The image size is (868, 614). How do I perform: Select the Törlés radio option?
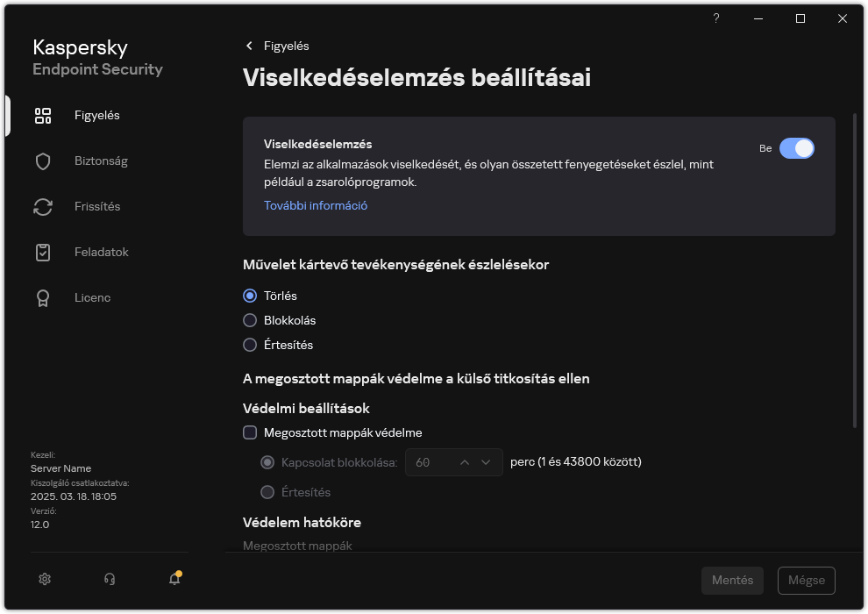tap(250, 296)
